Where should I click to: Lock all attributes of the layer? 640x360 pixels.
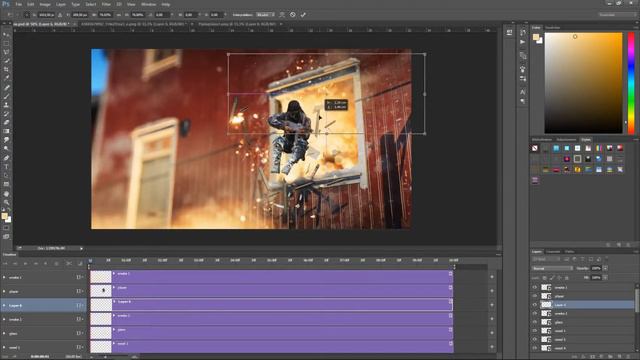567,278
